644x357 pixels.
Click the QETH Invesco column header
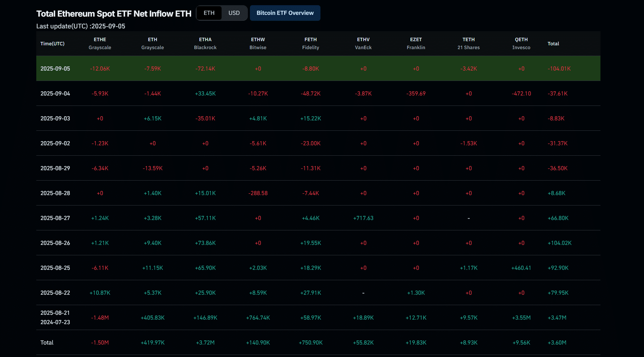[521, 44]
